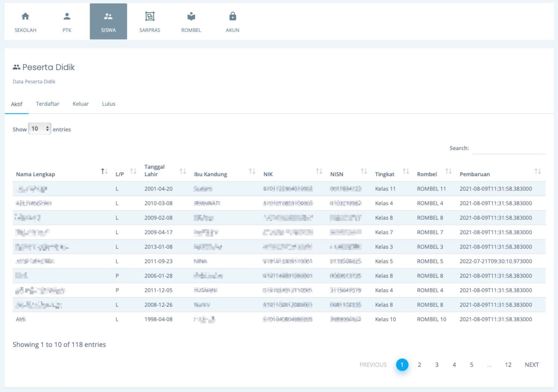This screenshot has height=392, width=558.
Task: Select the SISWA students icon
Action: point(108,16)
